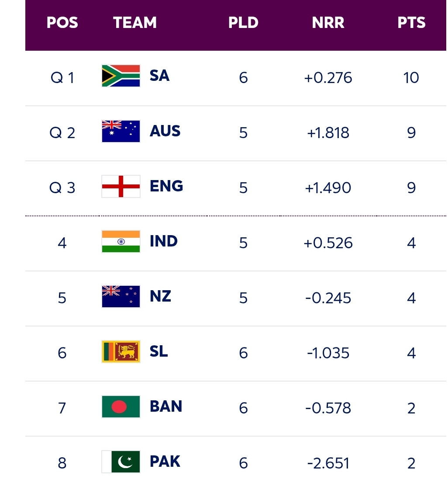This screenshot has width=448, height=479.
Task: Click the India flag icon
Action: [121, 241]
